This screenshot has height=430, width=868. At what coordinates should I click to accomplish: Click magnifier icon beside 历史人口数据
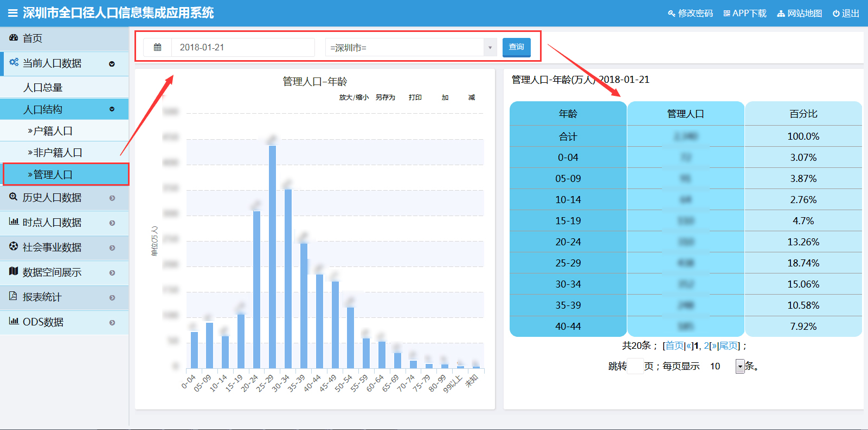click(x=14, y=197)
